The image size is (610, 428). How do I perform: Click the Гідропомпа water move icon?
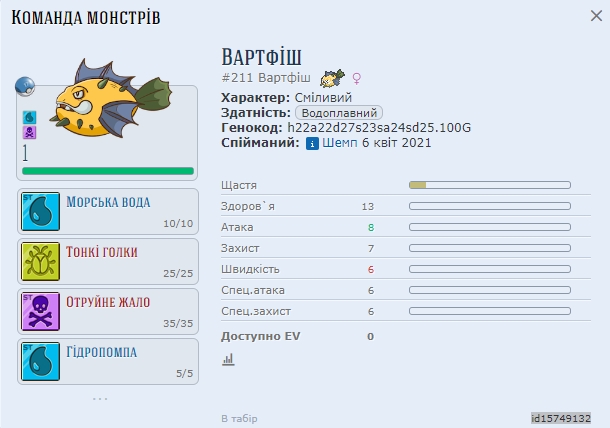40,361
